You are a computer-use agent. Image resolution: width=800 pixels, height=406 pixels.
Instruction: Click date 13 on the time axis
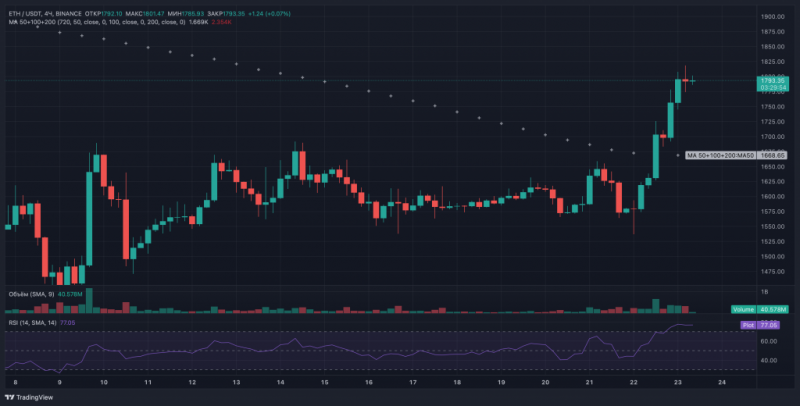point(236,383)
